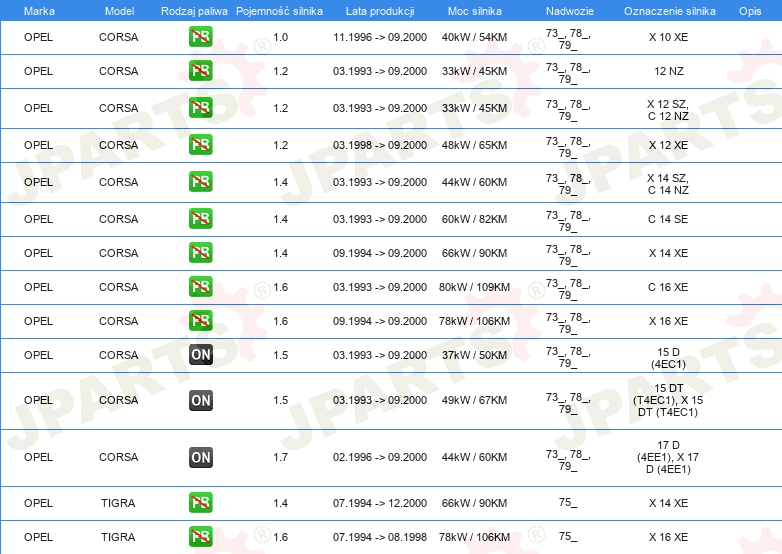
Task: Click production dates 03.1998 -> 09.2000
Action: [380, 145]
